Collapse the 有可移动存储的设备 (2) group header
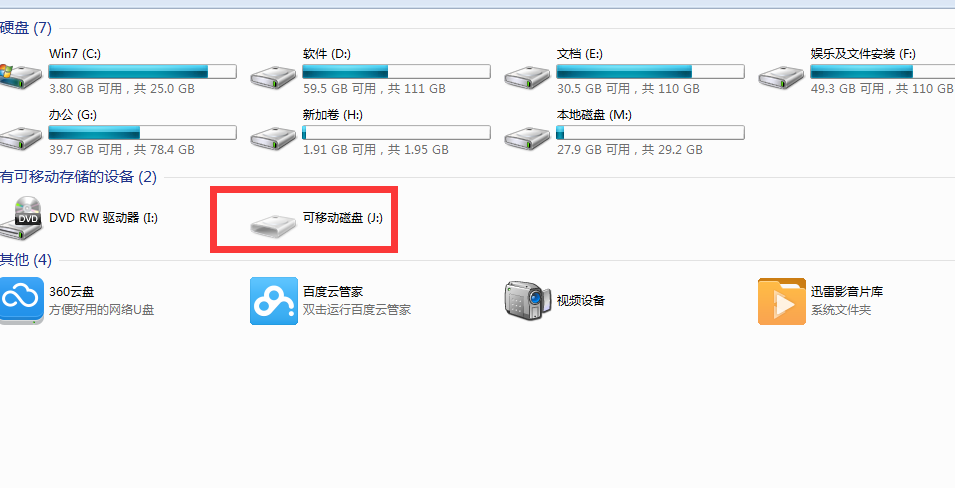Screen dimensions: 955x488 (78, 177)
